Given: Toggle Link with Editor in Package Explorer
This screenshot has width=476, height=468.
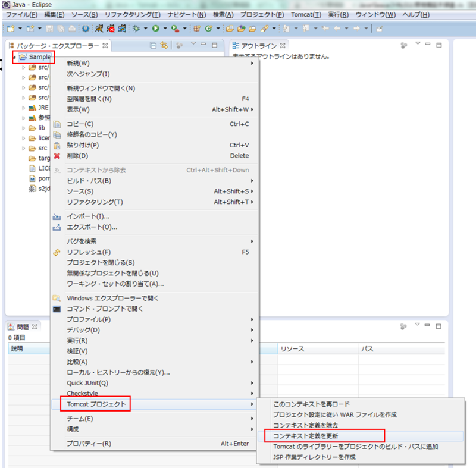Looking at the screenshot, I should 165,45.
